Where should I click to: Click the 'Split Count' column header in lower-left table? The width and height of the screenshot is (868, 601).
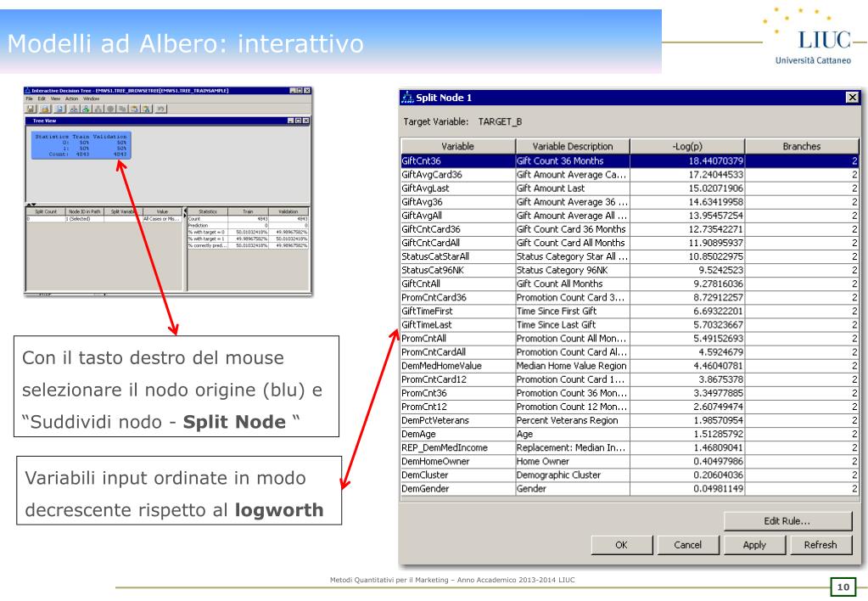pos(46,211)
